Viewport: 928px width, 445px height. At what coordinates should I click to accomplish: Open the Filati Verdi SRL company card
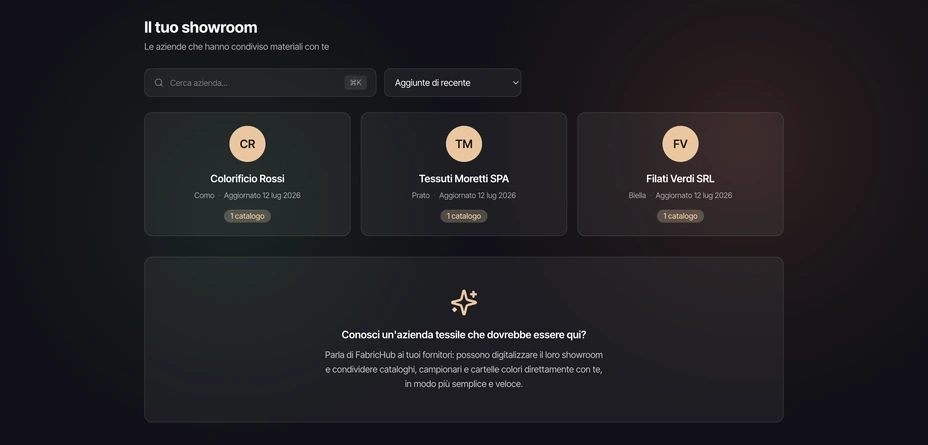(681, 174)
